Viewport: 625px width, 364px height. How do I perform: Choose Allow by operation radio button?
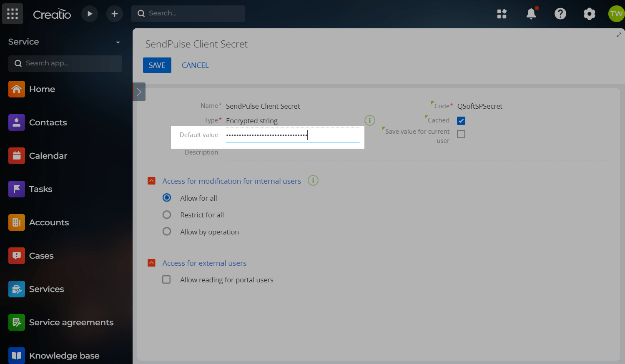click(x=167, y=232)
